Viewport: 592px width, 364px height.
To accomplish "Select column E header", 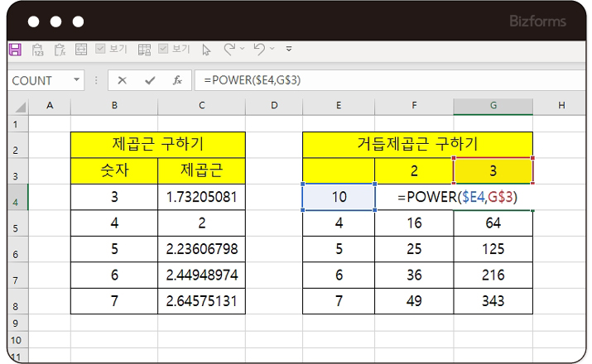I will coord(339,106).
